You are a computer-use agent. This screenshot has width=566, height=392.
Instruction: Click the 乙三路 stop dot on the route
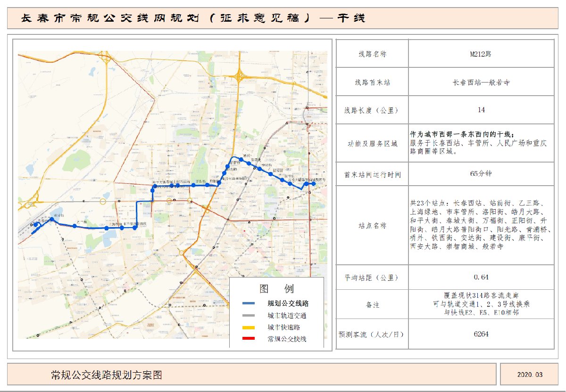point(75,226)
